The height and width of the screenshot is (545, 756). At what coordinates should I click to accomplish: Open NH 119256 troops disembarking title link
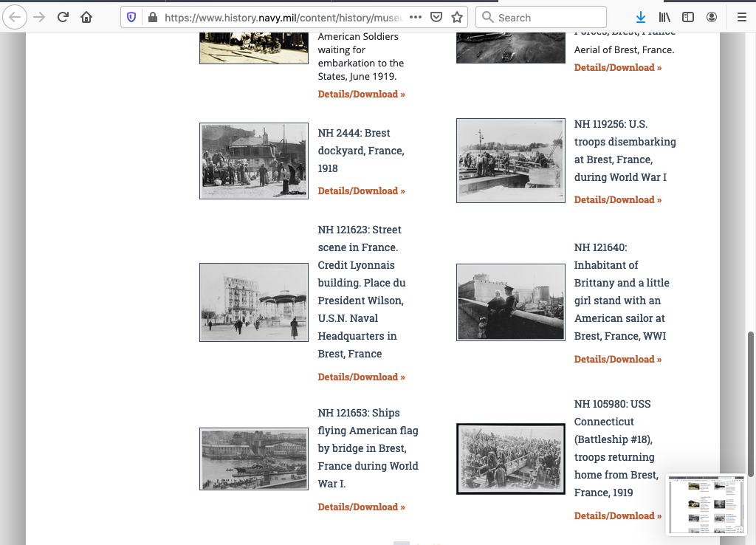click(x=625, y=151)
